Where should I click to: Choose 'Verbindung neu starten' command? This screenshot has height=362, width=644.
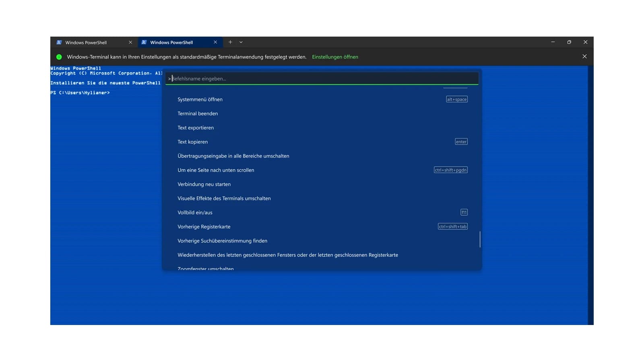(x=322, y=184)
